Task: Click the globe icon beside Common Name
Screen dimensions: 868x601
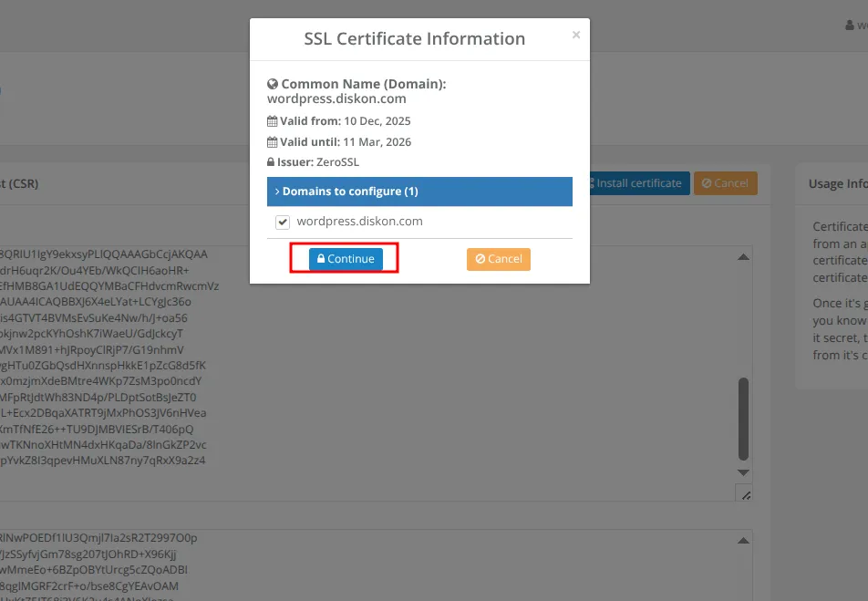Action: pos(272,83)
